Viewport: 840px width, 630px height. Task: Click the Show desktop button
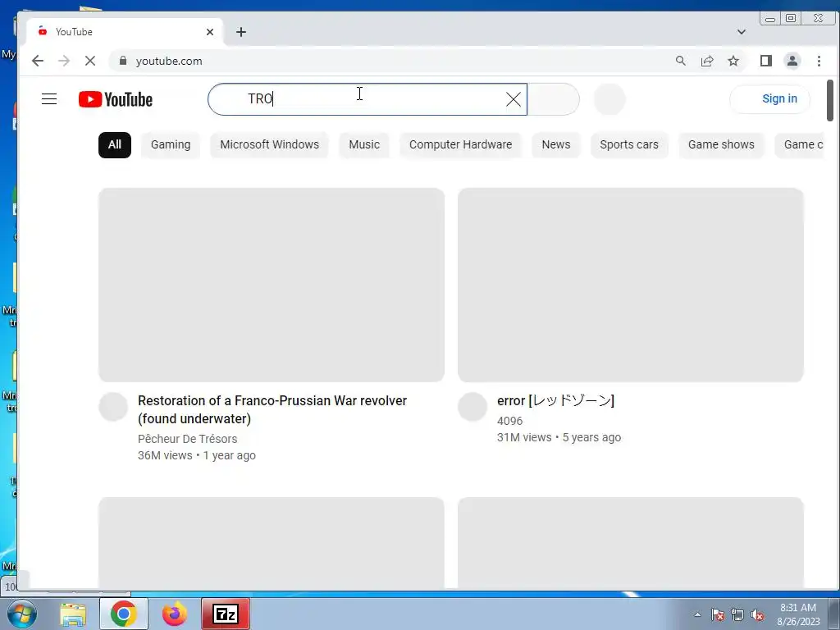click(834, 614)
